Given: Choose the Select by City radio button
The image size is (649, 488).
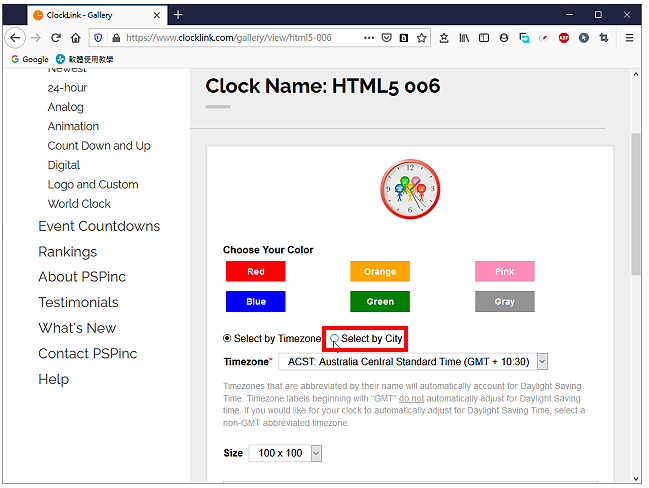Looking at the screenshot, I should pos(334,339).
